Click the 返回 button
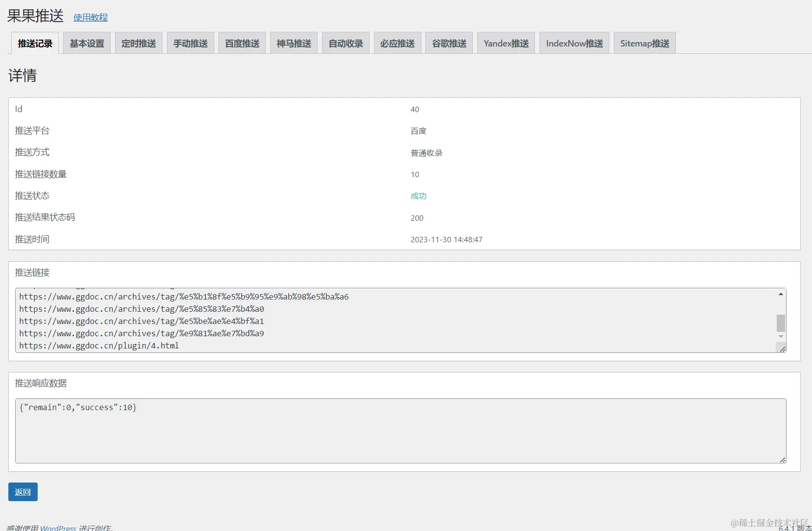This screenshot has height=531, width=812. [23, 492]
